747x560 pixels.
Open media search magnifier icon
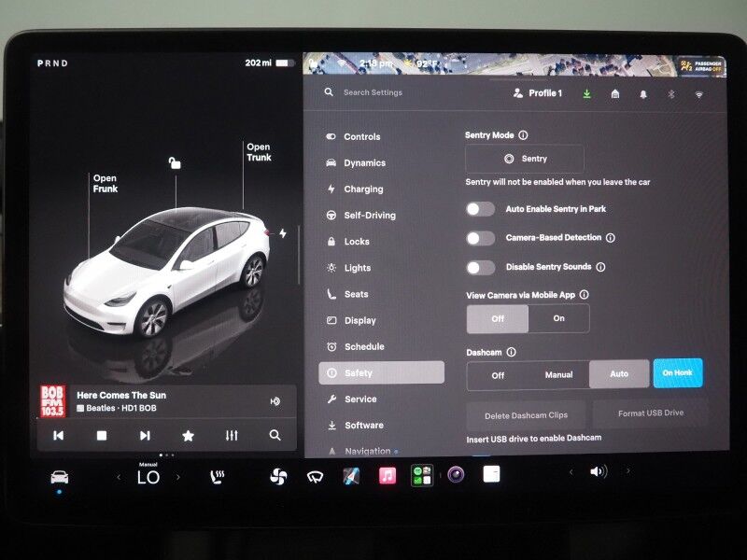(275, 435)
